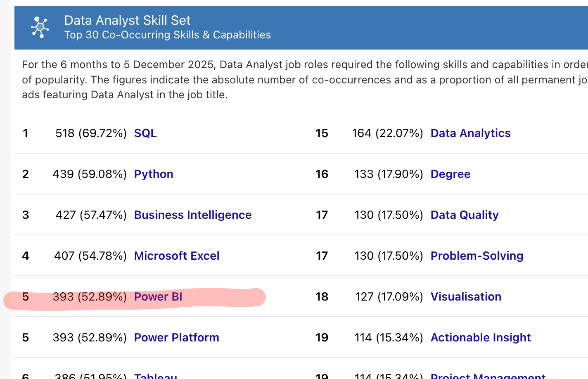Click the Data Analyst Skill Set network icon
The height and width of the screenshot is (379, 588).
click(x=40, y=26)
